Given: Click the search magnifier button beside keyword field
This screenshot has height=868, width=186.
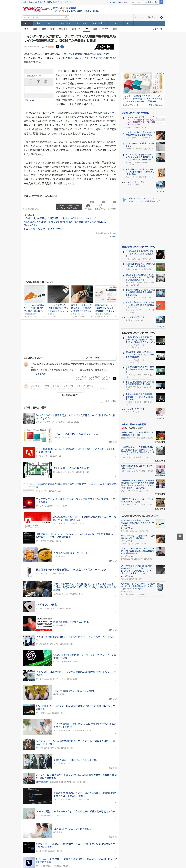Looking at the screenshot, I should coord(66,18).
